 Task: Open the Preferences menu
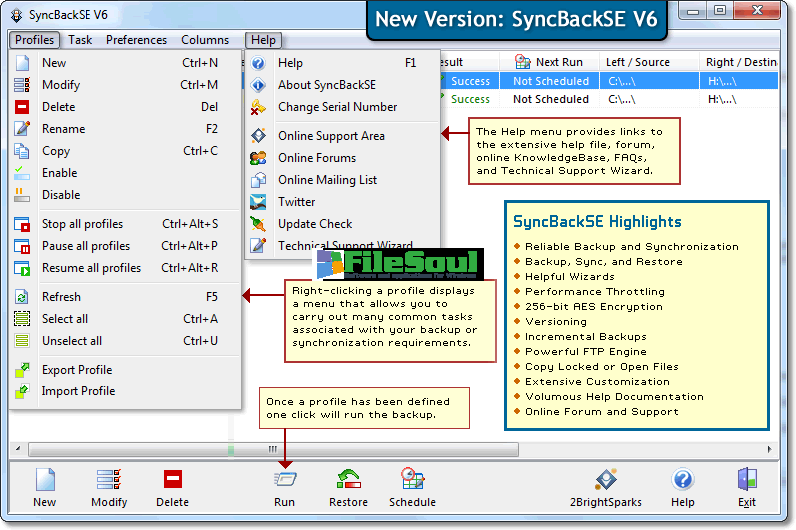pyautogui.click(x=137, y=40)
